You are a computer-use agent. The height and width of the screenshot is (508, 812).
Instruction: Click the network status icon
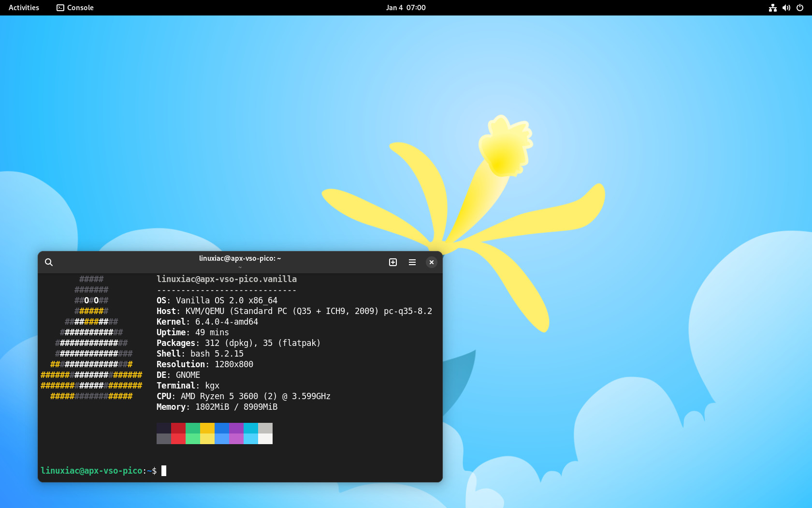[773, 8]
